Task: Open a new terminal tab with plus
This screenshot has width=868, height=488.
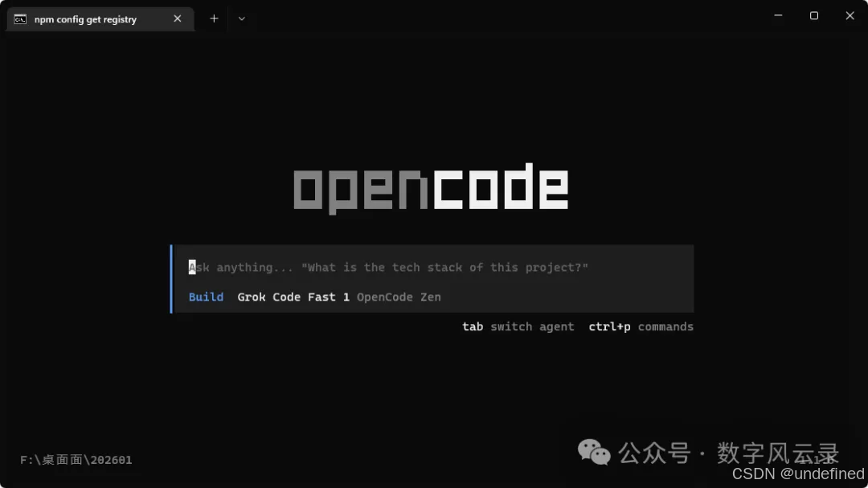Action: [215, 18]
